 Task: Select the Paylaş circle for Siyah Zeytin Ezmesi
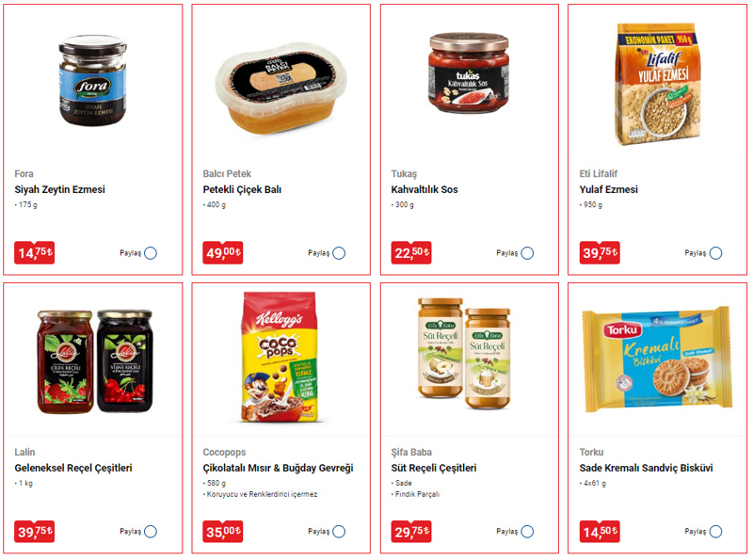coord(151,253)
